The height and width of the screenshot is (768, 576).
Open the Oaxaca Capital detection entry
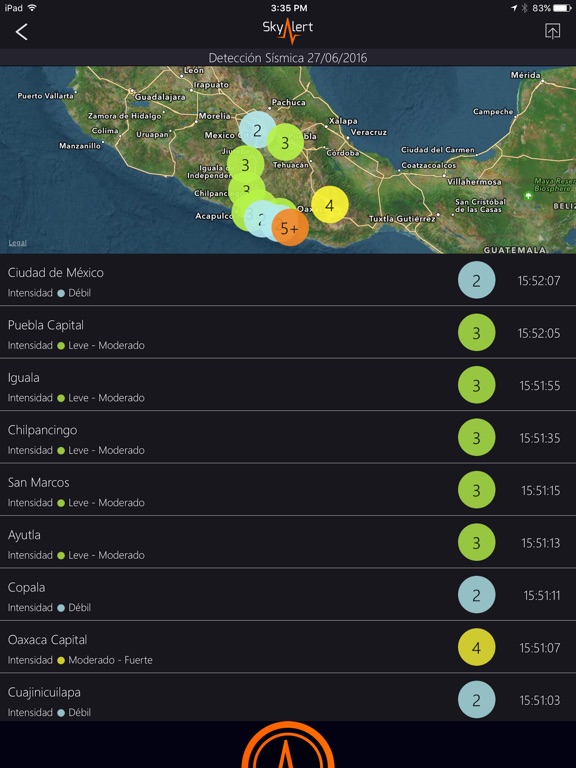coord(288,647)
